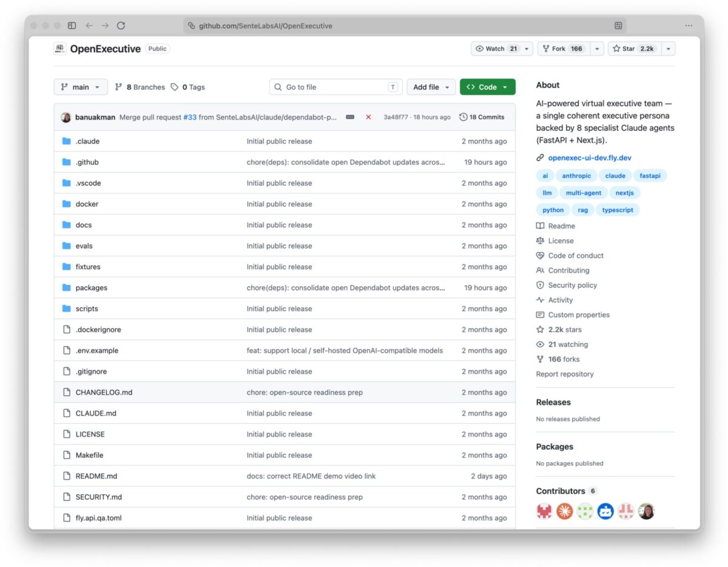Click Report repository link
This screenshot has height=567, width=728.
[x=565, y=374]
